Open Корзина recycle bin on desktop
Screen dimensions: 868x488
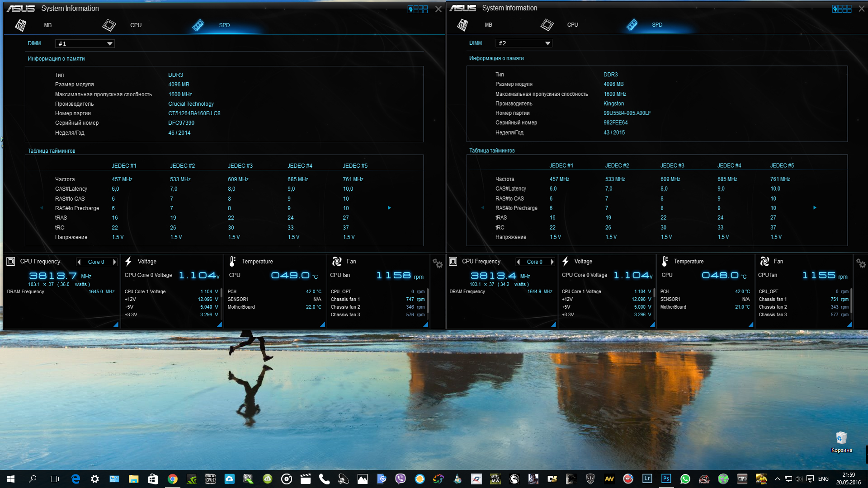point(841,438)
